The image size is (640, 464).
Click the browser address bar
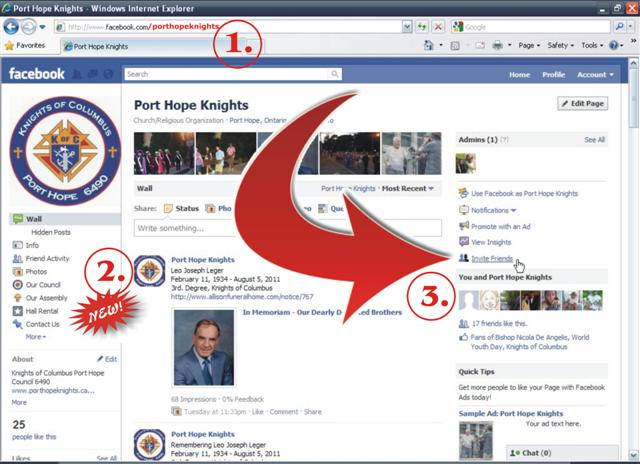click(x=234, y=27)
